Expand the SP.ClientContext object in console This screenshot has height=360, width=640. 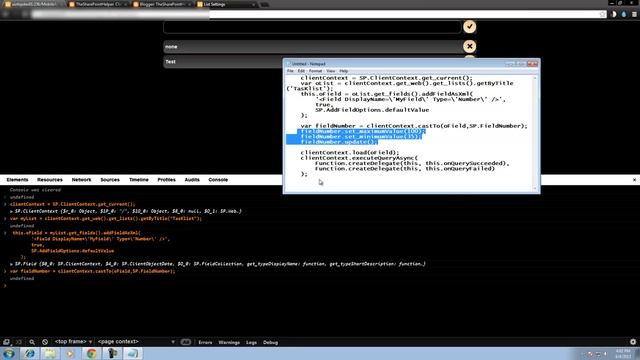click(x=11, y=211)
